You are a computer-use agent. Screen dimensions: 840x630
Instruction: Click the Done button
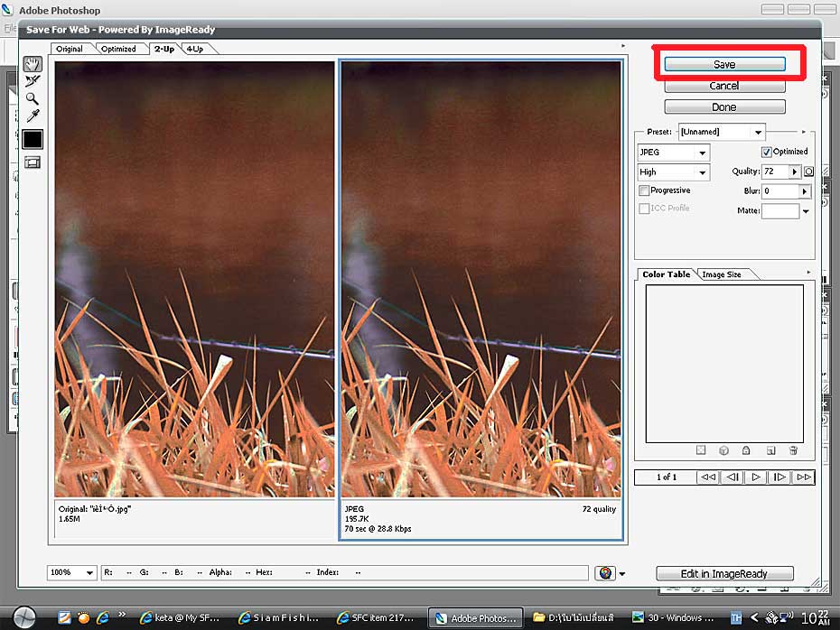[724, 107]
